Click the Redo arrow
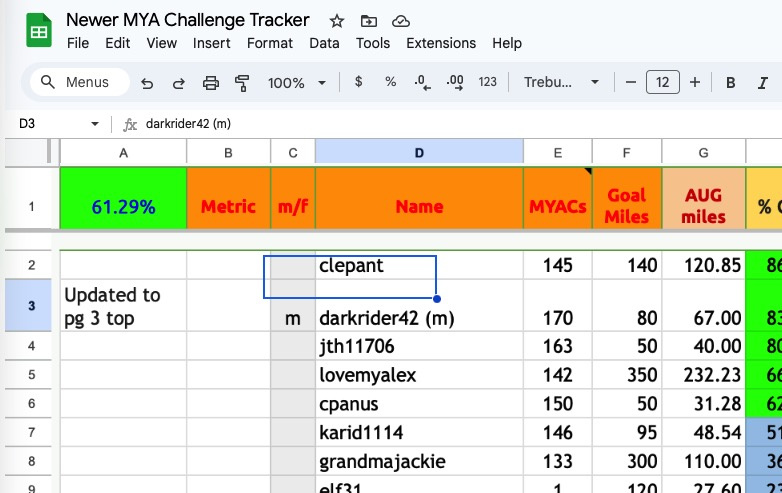The image size is (782, 493). (179, 83)
